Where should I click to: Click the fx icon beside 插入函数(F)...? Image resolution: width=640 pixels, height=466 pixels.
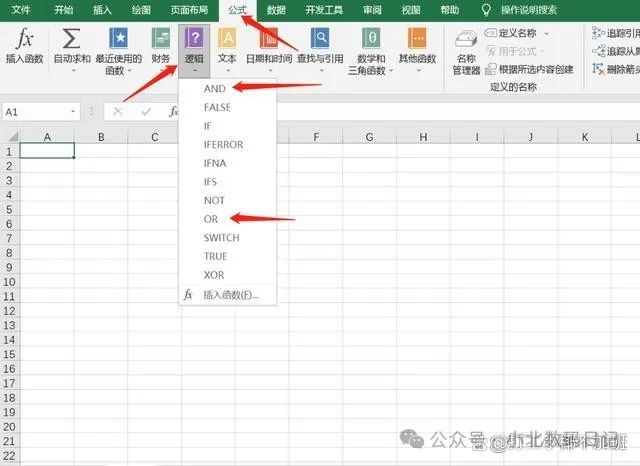pos(188,294)
